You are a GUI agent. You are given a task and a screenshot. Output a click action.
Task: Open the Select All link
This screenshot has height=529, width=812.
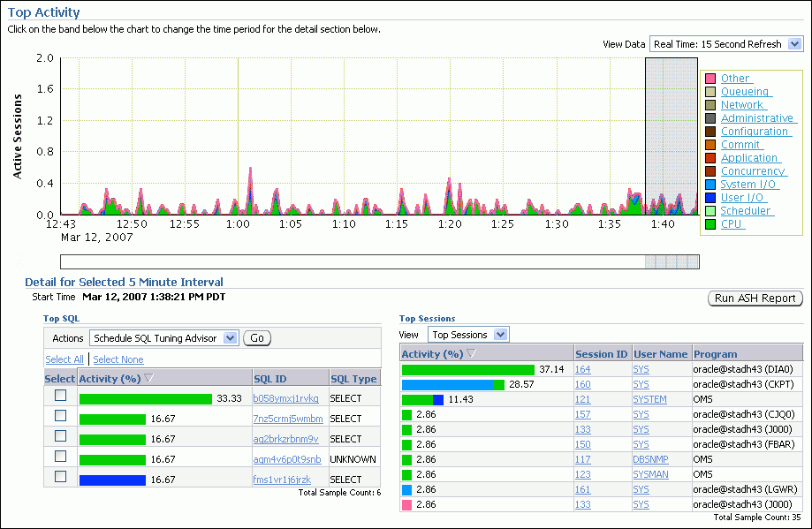click(65, 359)
